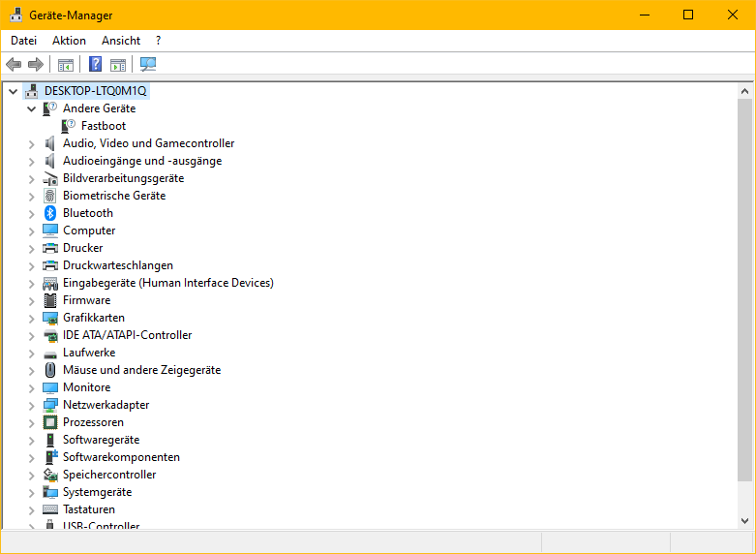Expand Audio, Video und Gamecontroller

coord(31,143)
